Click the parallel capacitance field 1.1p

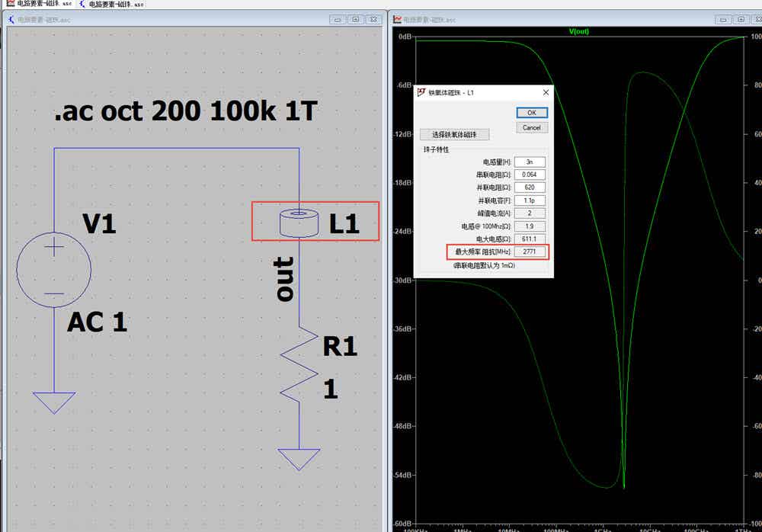(x=530, y=200)
